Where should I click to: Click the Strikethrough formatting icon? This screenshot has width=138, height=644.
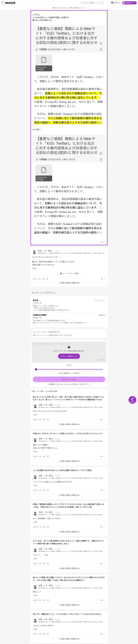point(44,344)
